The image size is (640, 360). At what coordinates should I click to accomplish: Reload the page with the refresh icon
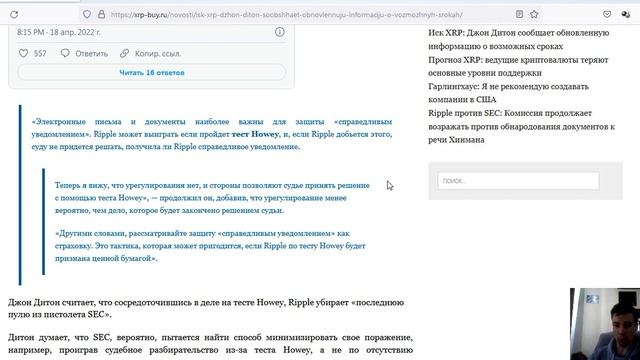coord(14,15)
